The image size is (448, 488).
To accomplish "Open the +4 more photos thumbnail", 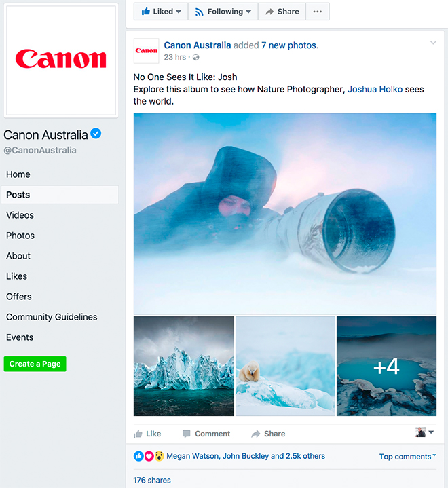I will pos(386,366).
